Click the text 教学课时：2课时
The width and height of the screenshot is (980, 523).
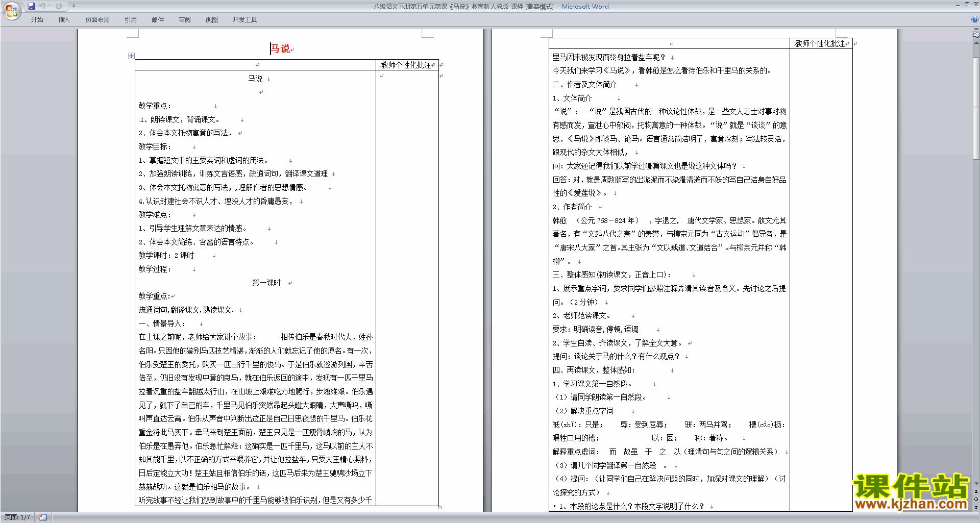click(166, 256)
